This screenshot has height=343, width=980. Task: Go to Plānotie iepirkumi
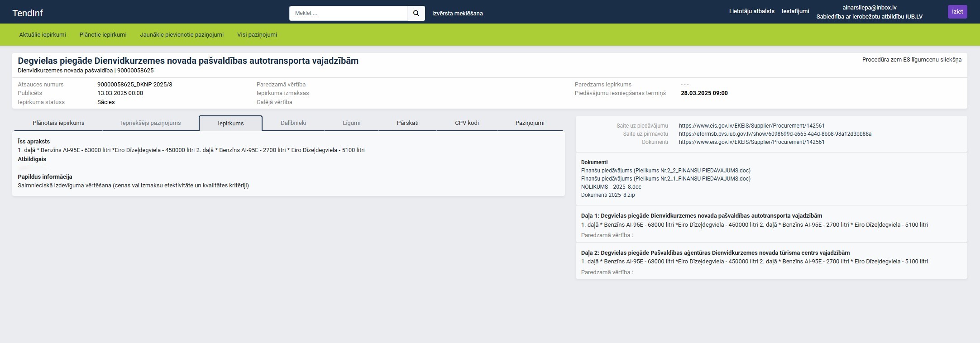coord(103,35)
